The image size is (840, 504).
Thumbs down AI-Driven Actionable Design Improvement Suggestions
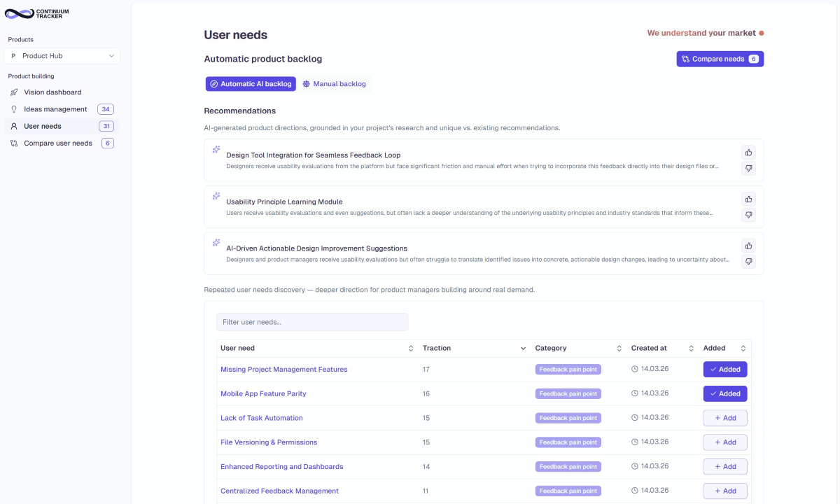(x=748, y=261)
